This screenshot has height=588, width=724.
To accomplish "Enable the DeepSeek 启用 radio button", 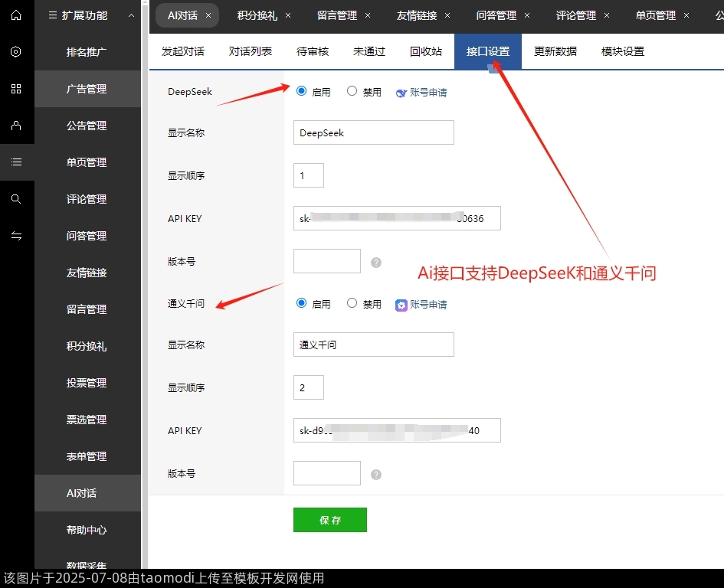I will pyautogui.click(x=301, y=90).
